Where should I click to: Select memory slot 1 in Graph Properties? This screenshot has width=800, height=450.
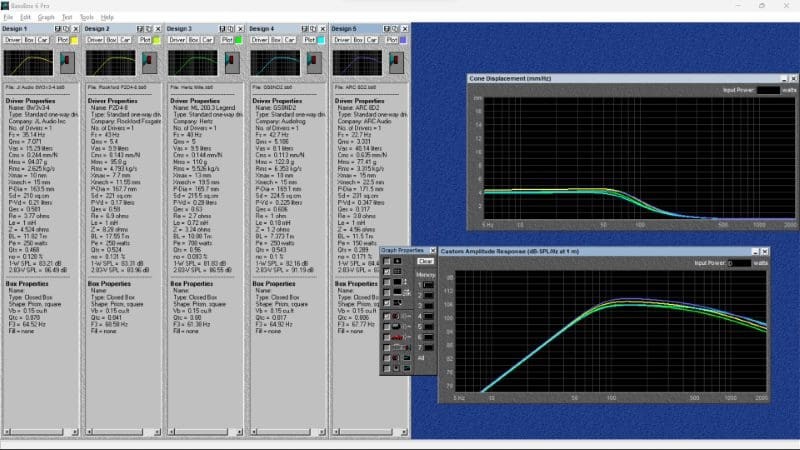(429, 285)
